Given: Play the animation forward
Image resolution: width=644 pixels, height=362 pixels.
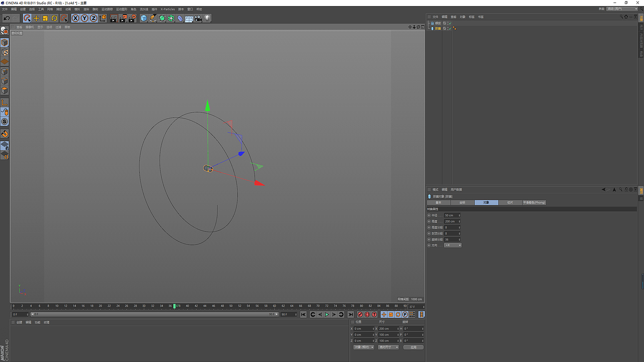Looking at the screenshot, I should (x=327, y=315).
